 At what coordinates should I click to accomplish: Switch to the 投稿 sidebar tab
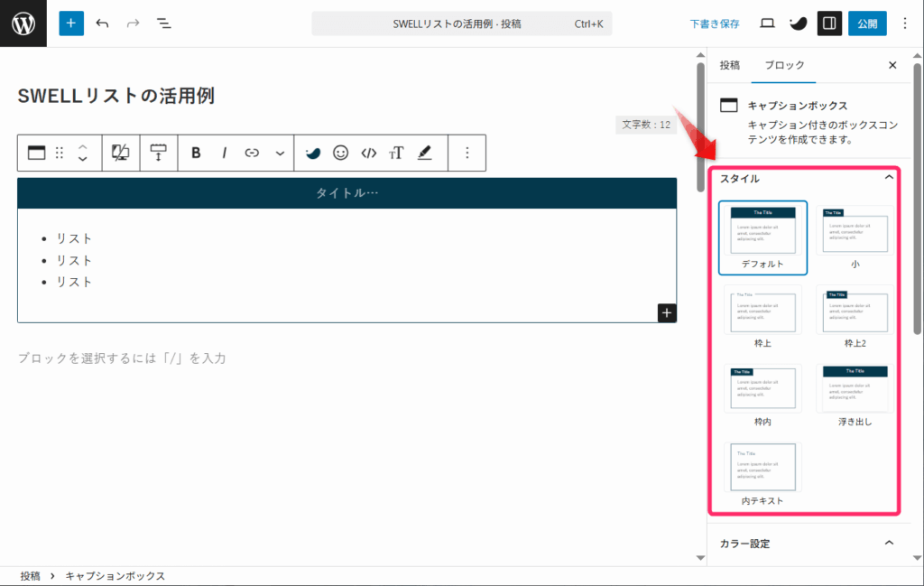(x=729, y=65)
